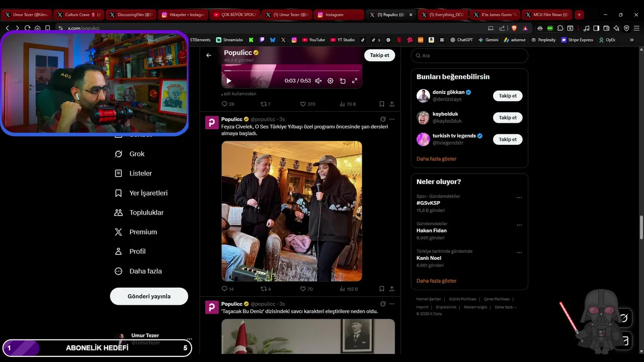This screenshot has width=644, height=362.
Task: Seek along the video progress bar
Action: [x=292, y=71]
